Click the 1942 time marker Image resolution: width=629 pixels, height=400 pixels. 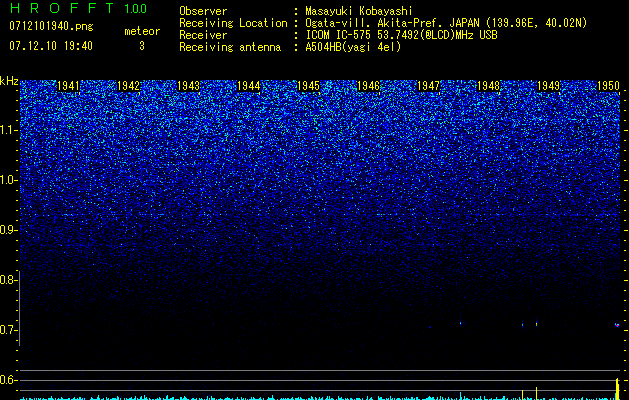128,86
